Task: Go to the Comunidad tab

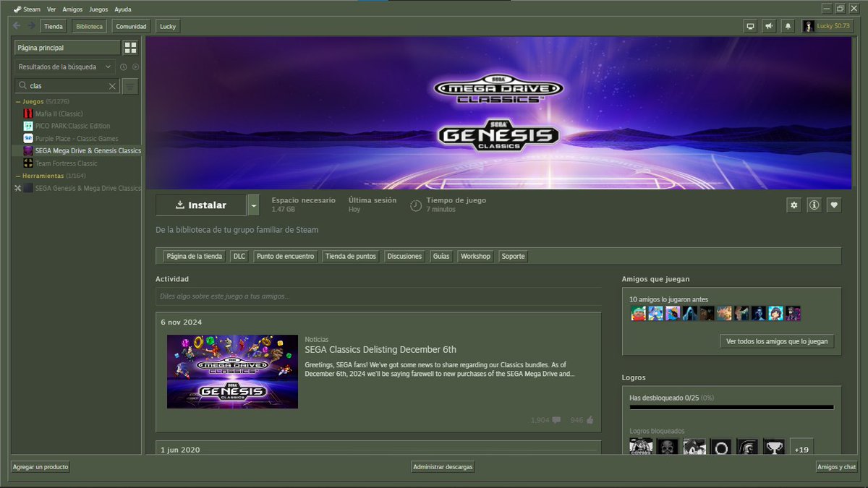Action: click(x=131, y=26)
